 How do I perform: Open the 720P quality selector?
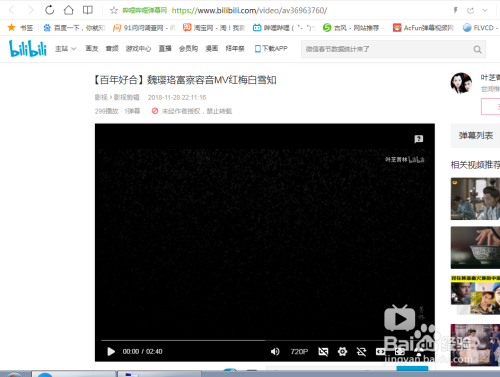tap(299, 351)
